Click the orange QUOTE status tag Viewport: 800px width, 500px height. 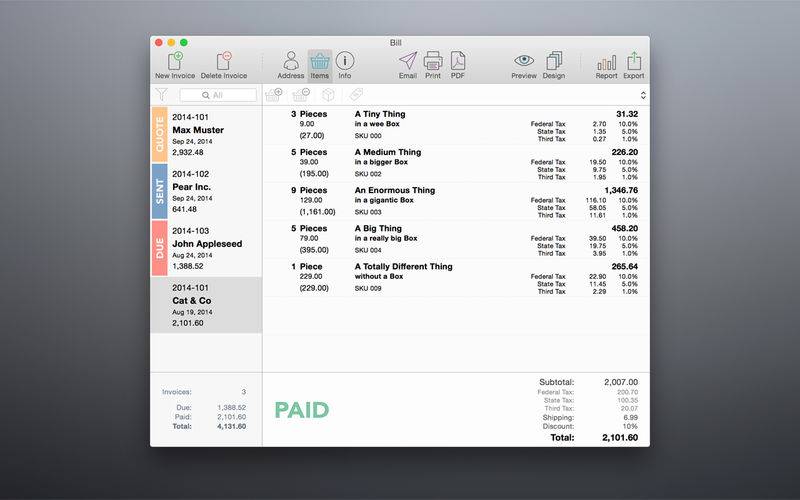pyautogui.click(x=160, y=135)
